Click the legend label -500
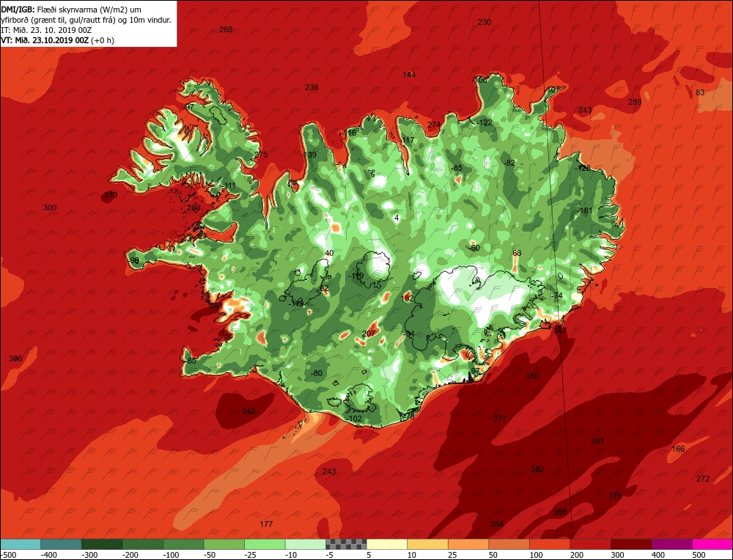The width and height of the screenshot is (733, 560). point(7,555)
